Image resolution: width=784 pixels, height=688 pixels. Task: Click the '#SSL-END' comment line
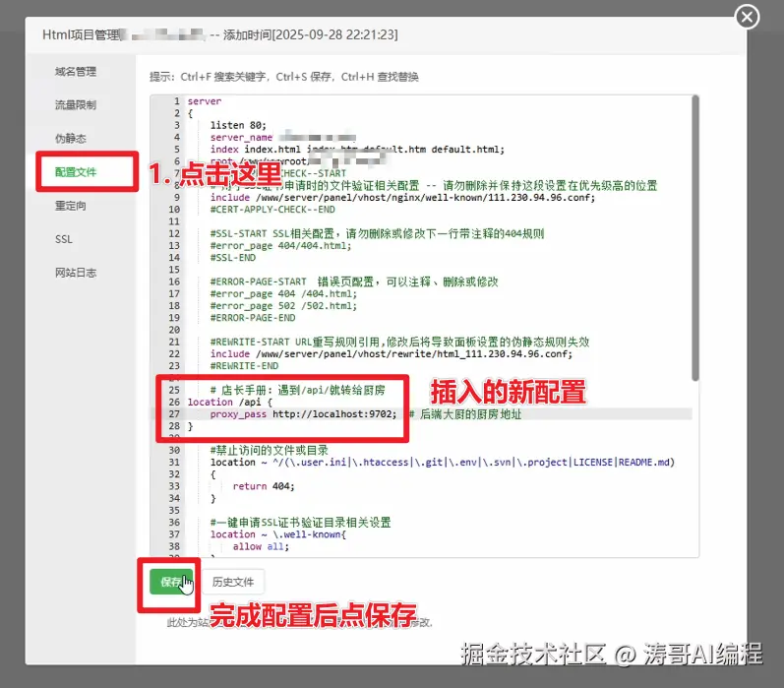[x=232, y=258]
